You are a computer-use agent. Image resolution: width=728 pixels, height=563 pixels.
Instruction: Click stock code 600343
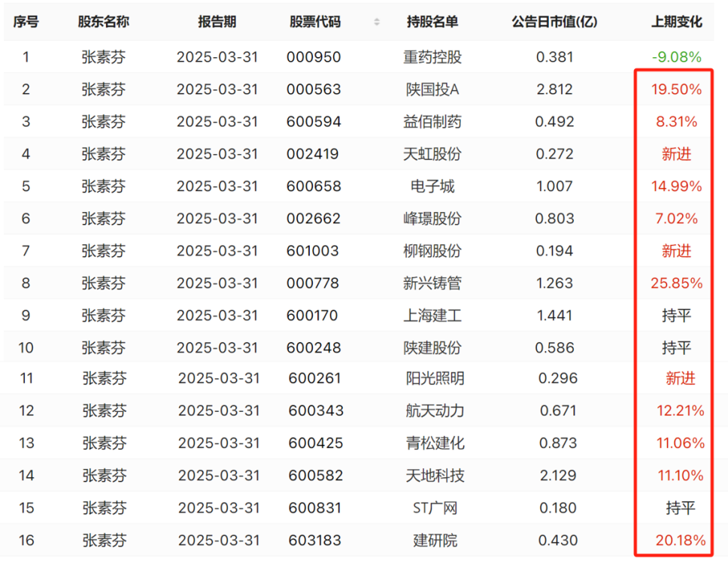[x=316, y=410]
